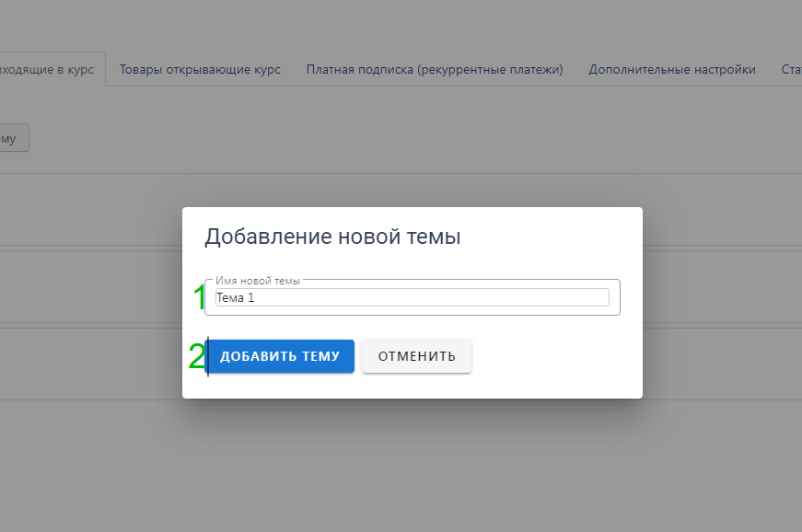The height and width of the screenshot is (532, 802).
Task: Cancel the dialog with ОТМЕНИТЬ
Action: coord(416,356)
